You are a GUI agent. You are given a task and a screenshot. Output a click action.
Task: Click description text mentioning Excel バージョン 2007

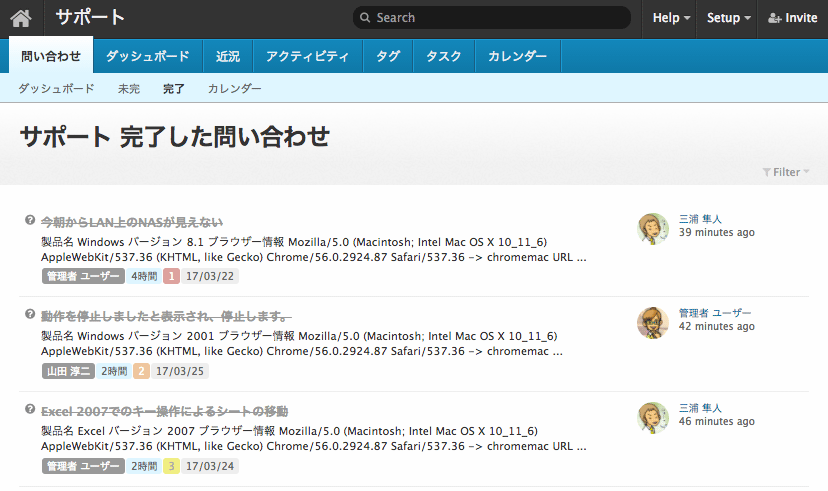[x=314, y=439]
